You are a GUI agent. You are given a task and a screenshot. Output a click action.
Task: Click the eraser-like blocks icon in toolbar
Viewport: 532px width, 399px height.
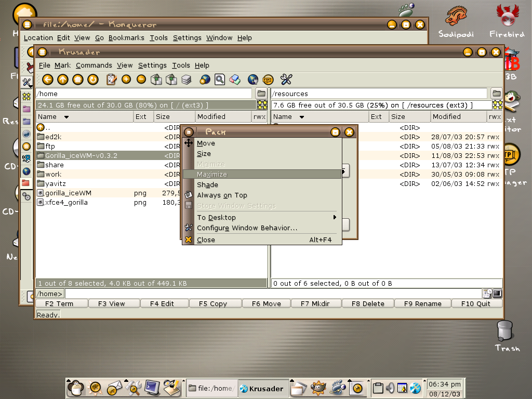[x=235, y=79]
